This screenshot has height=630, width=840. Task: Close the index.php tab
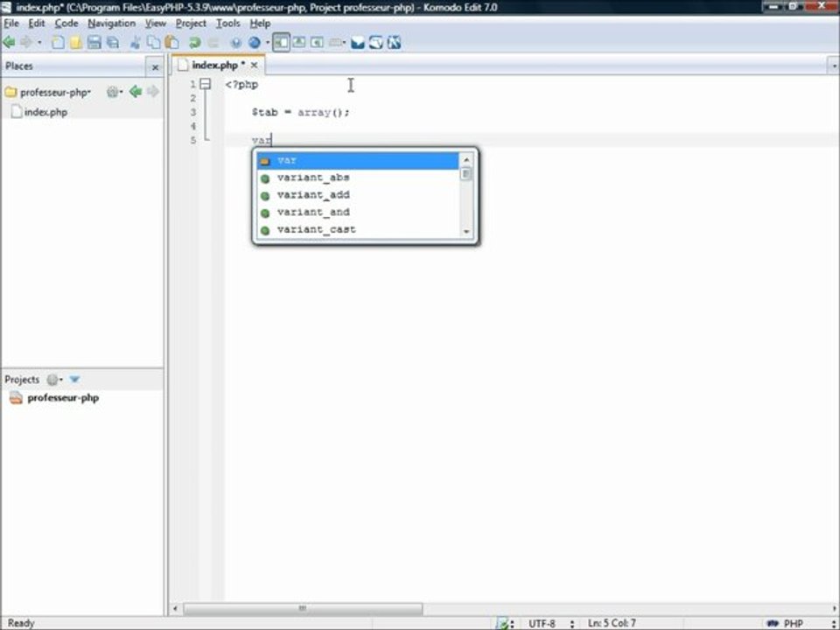[254, 65]
